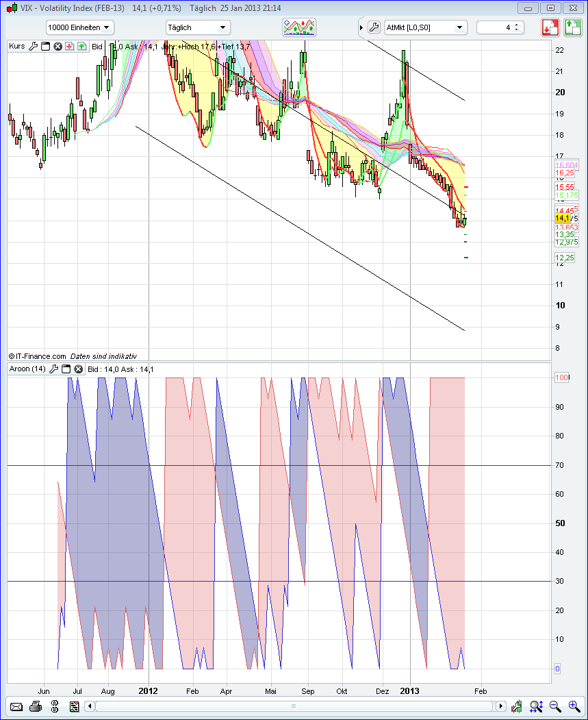The image size is (588, 720).
Task: Open Aroon (14) wrench settings
Action: pyautogui.click(x=53, y=369)
